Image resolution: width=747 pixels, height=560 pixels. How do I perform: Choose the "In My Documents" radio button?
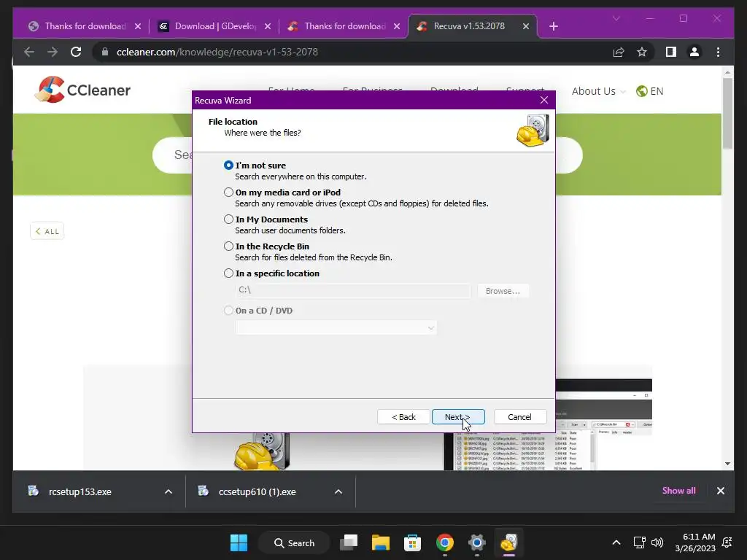coord(228,219)
